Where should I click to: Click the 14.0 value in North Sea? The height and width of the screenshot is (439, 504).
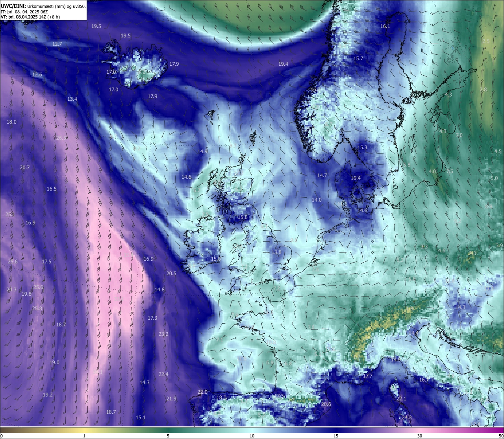[317, 200]
